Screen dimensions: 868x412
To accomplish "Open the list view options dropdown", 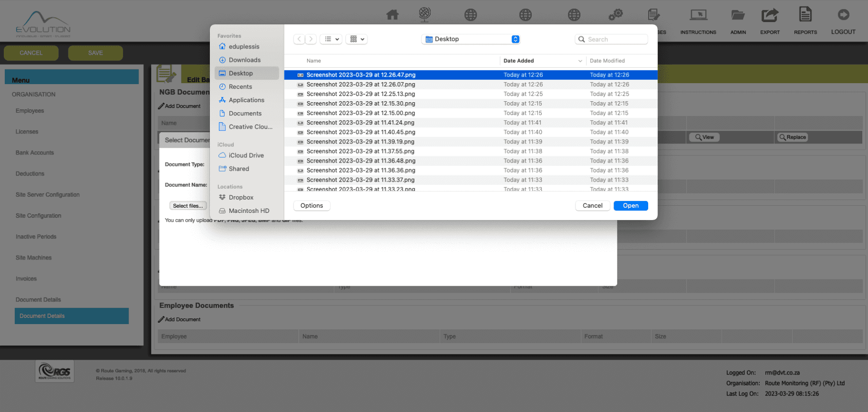I will pos(331,39).
